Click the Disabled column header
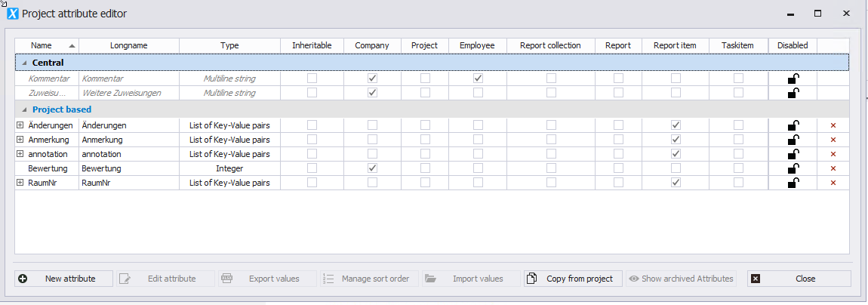Screen dimensions: 868x305 793,45
